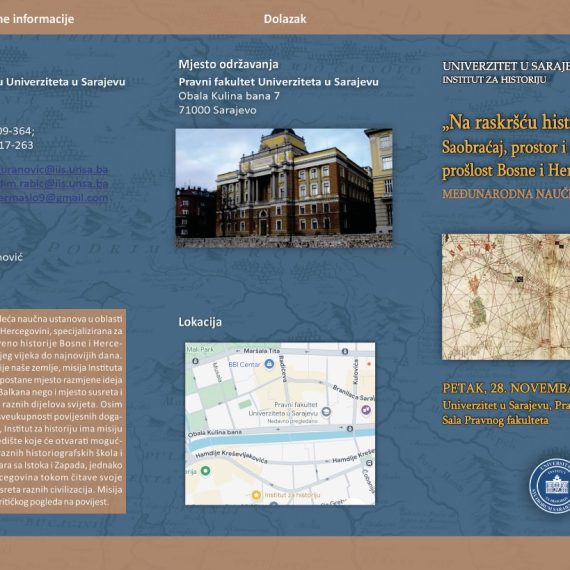Click the 'INSTITUT ZA HISTORIJU' subtitle
Screen dimensions: 570x570
[494, 80]
